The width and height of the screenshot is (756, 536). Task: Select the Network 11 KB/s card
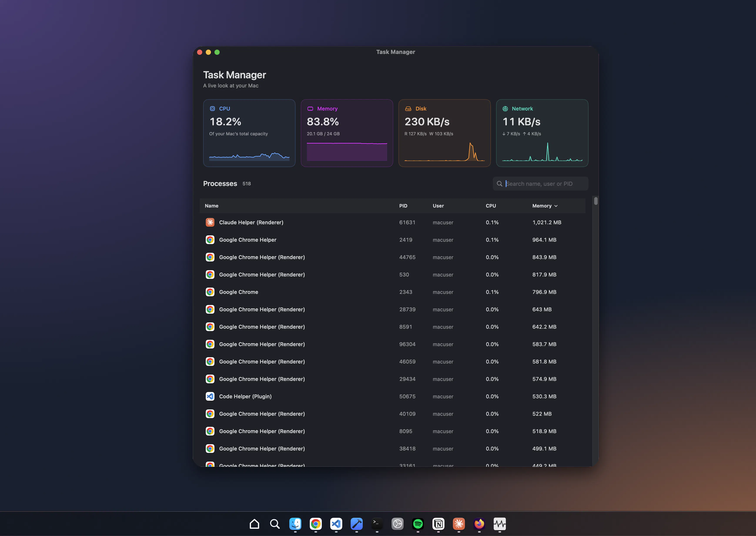(542, 133)
